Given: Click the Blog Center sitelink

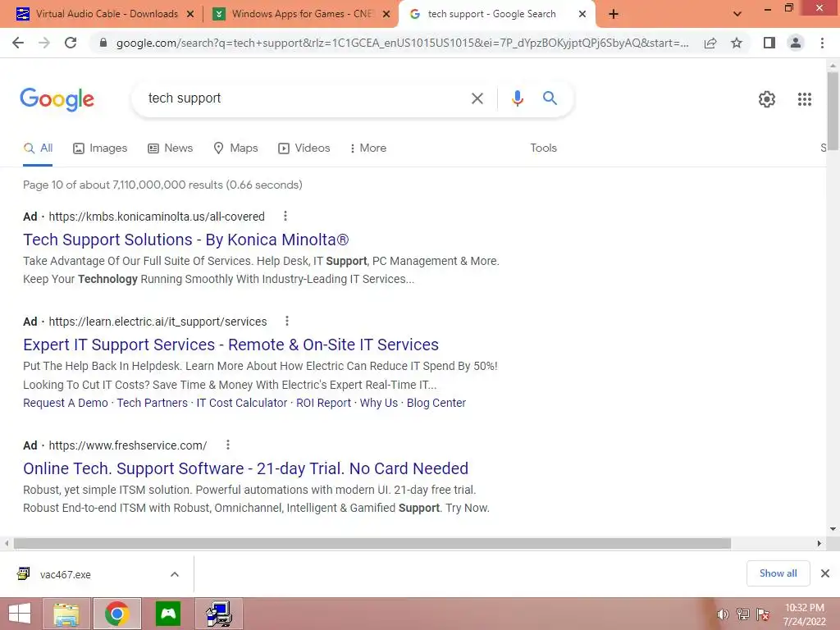Looking at the screenshot, I should click(436, 403).
